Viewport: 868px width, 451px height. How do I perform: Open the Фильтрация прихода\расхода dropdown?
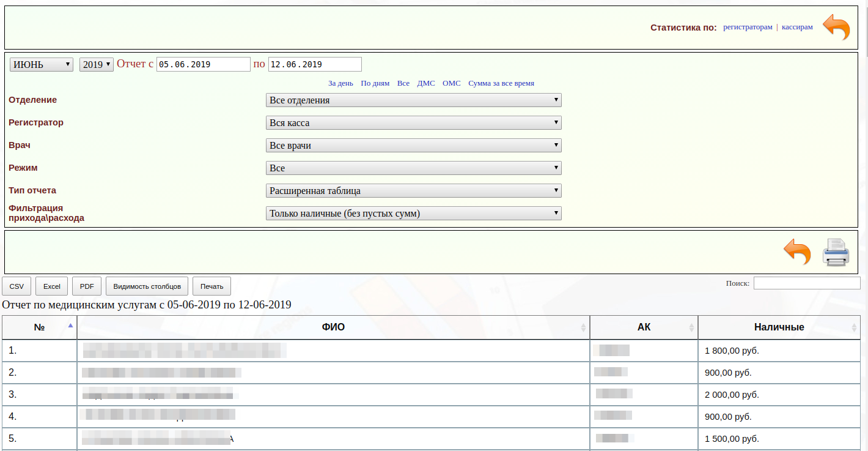coord(414,214)
